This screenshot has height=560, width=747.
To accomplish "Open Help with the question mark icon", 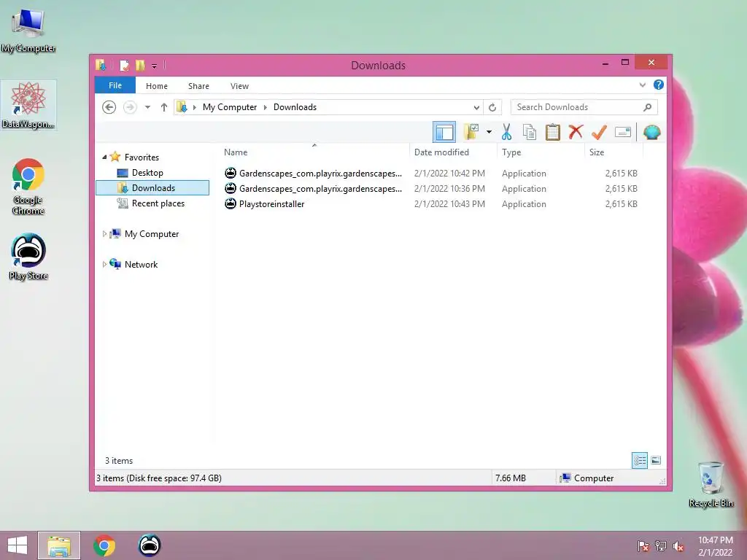I will [x=659, y=85].
